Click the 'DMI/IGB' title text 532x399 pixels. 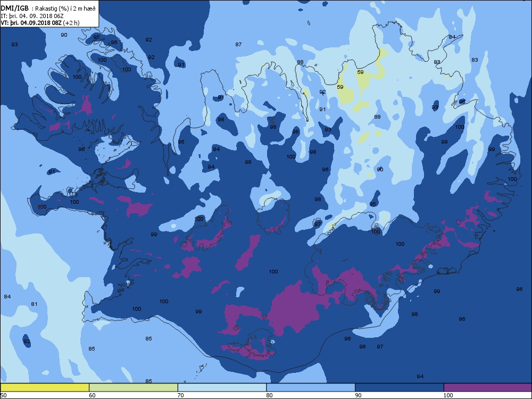15,9
